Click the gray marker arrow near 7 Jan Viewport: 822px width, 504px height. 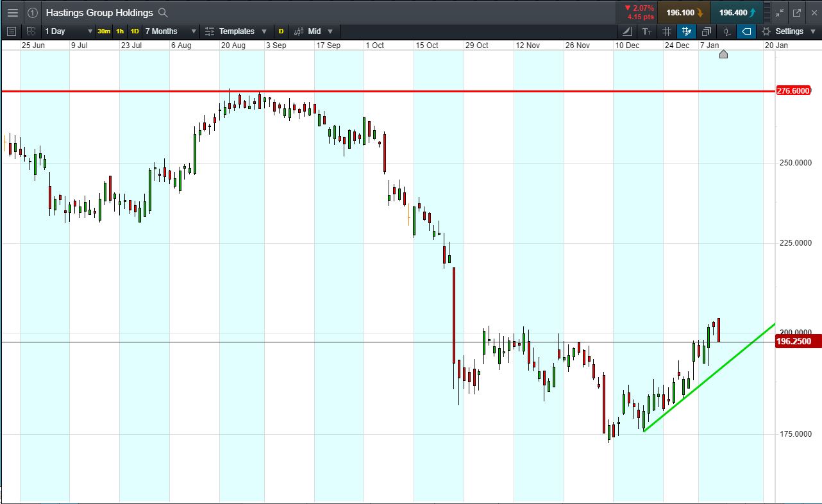pos(724,55)
